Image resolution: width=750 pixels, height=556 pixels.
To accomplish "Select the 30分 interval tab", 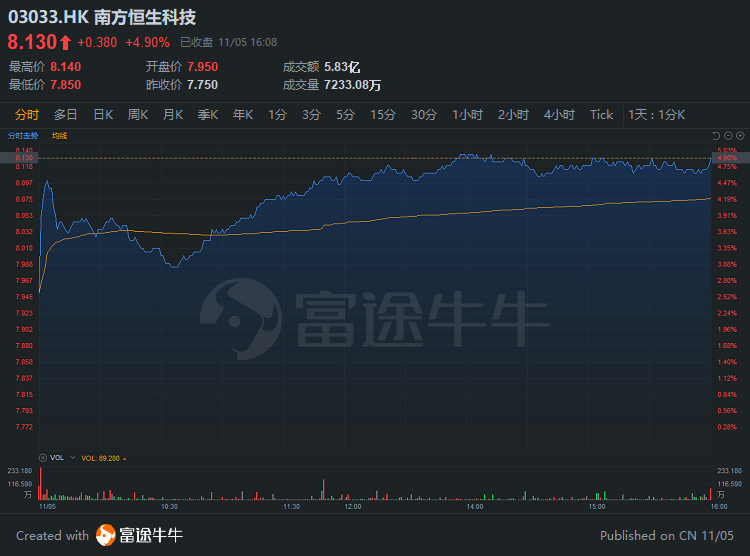I will click(424, 115).
